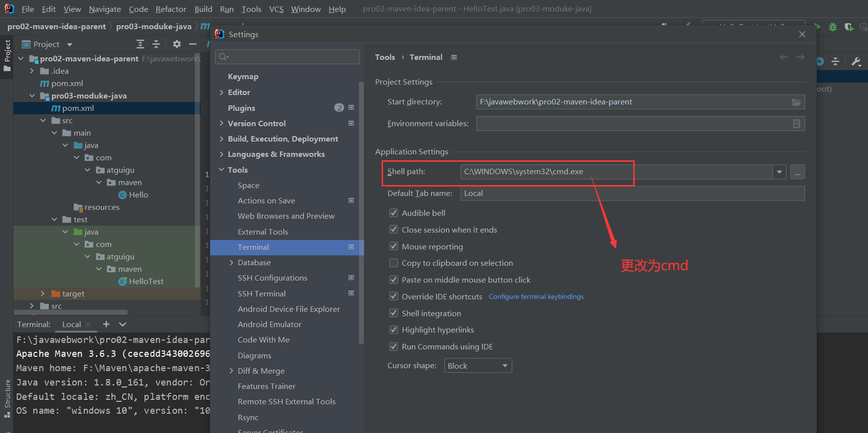This screenshot has width=868, height=433.
Task: Click the Run with Coverage icon
Action: point(849,27)
